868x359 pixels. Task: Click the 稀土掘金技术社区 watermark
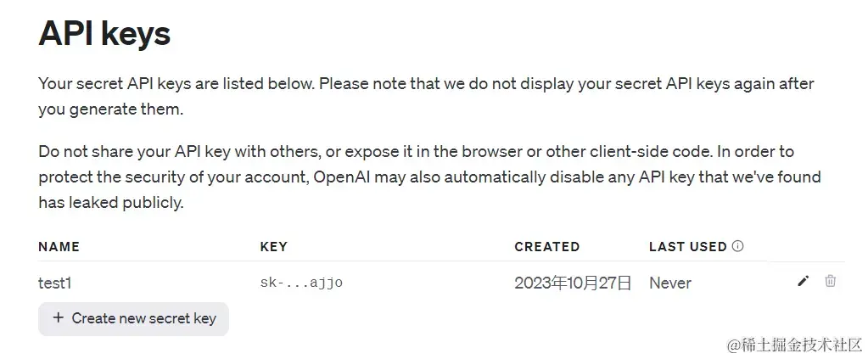pos(793,344)
